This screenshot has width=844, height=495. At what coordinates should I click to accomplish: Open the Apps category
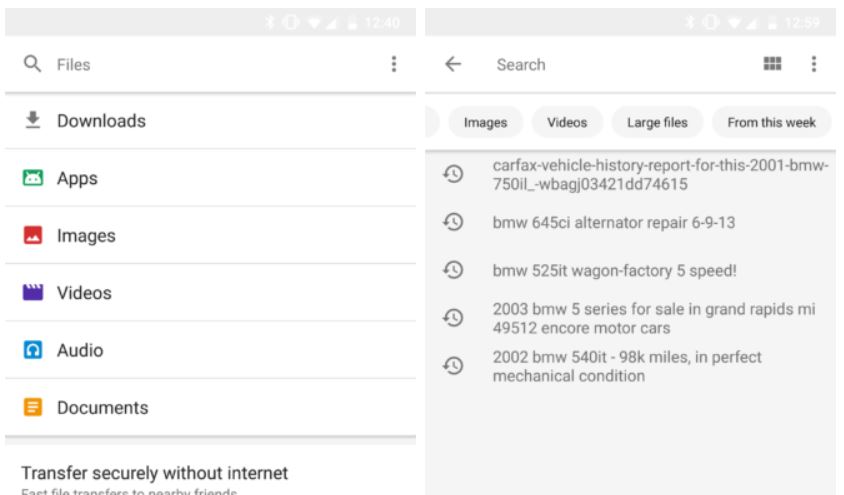coord(76,179)
